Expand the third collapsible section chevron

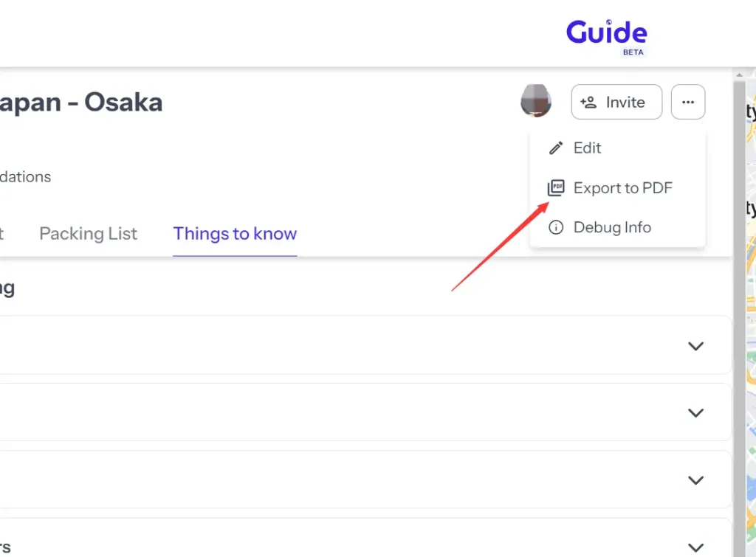click(x=695, y=480)
